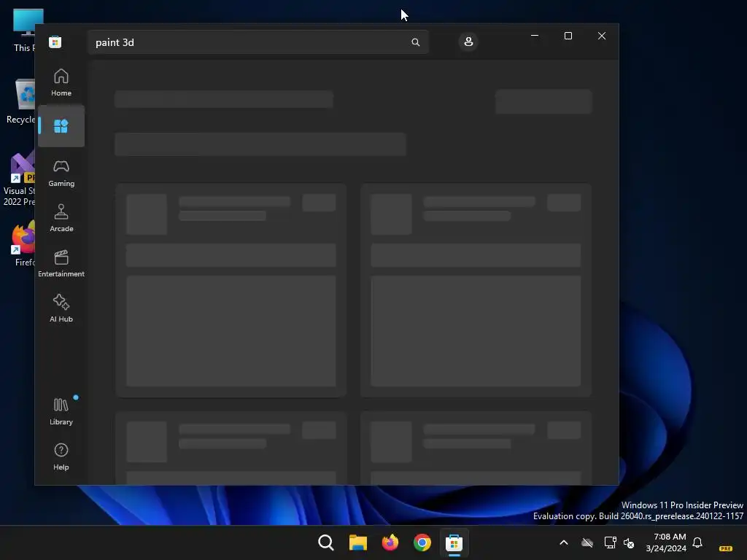
Task: Click the muted volume tray icon
Action: [629, 542]
